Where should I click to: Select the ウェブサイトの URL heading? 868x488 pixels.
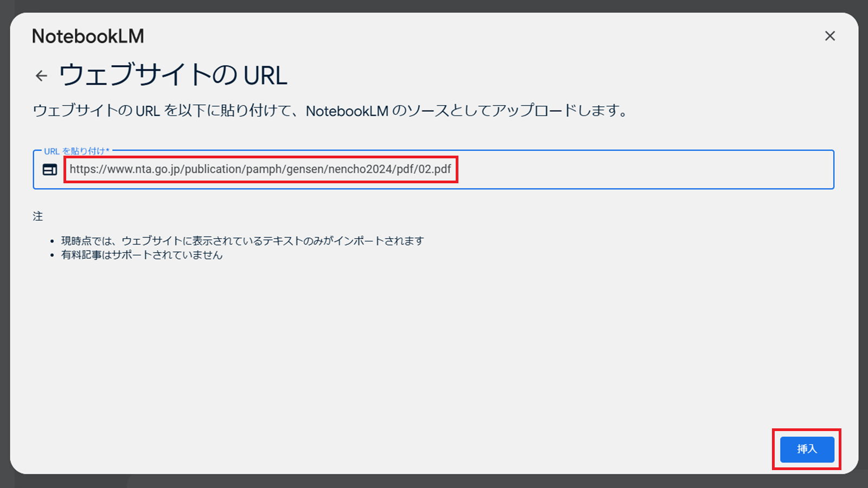pyautogui.click(x=174, y=75)
